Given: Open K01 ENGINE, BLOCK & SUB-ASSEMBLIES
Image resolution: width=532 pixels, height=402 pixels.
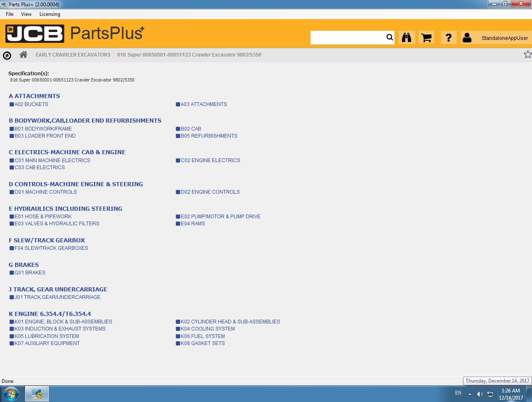Looking at the screenshot, I should 63,322.
